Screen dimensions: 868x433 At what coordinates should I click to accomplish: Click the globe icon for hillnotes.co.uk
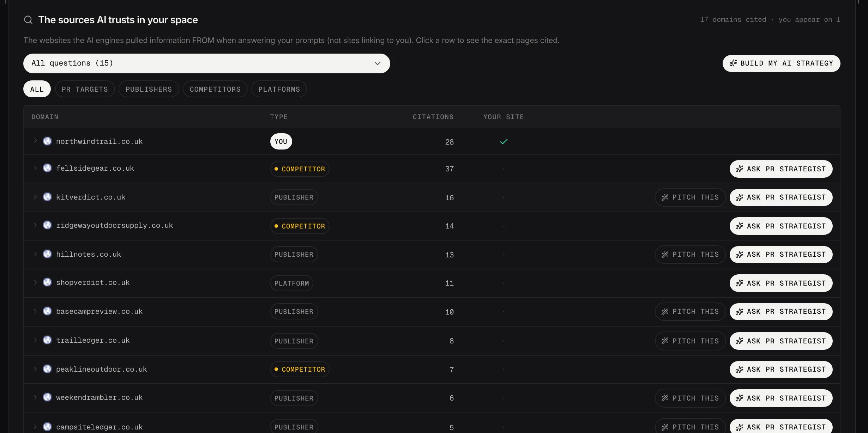(x=47, y=254)
